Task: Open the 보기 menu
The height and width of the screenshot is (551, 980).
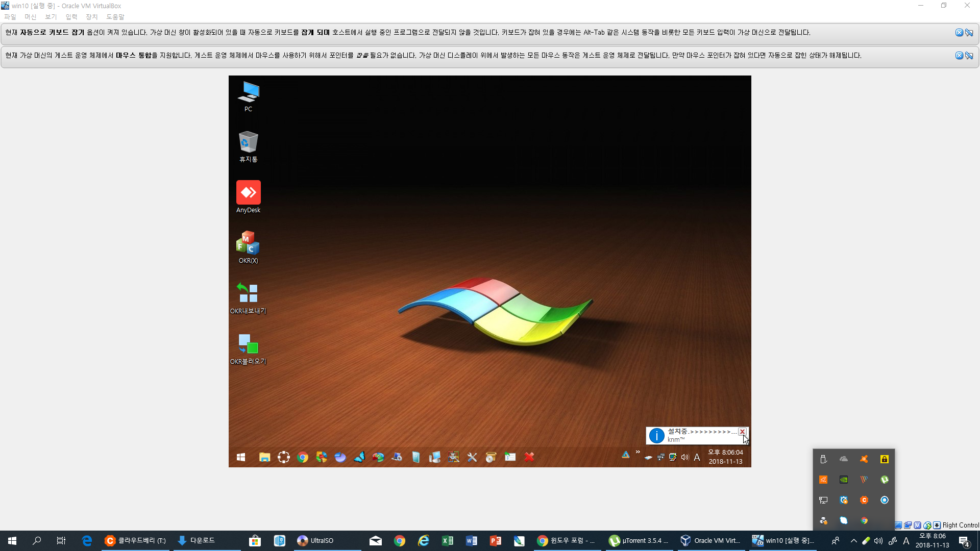Action: click(51, 17)
